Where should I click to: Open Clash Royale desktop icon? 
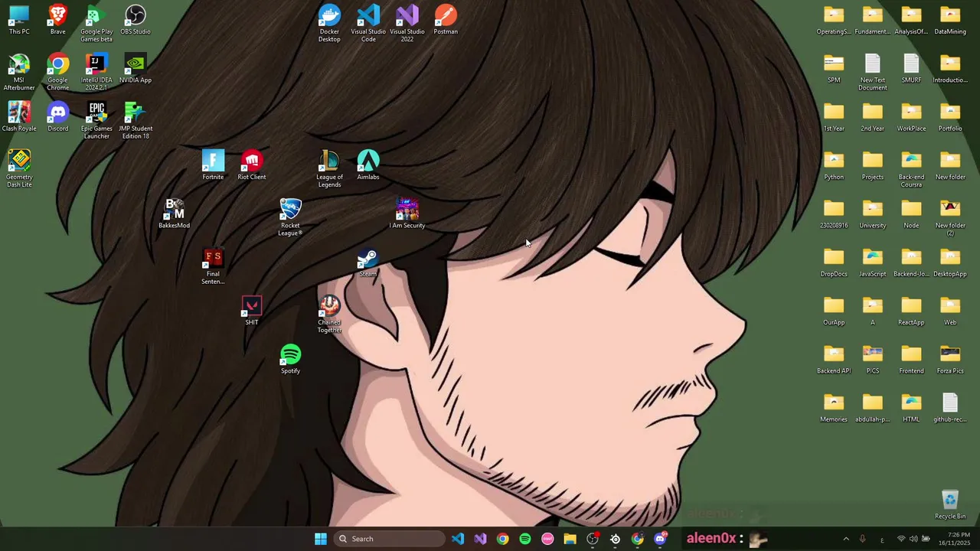pyautogui.click(x=19, y=117)
